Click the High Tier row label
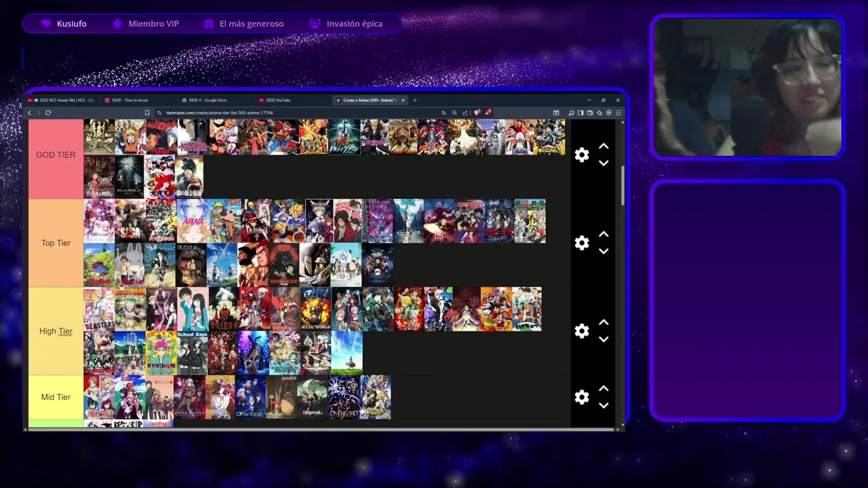 tap(56, 331)
